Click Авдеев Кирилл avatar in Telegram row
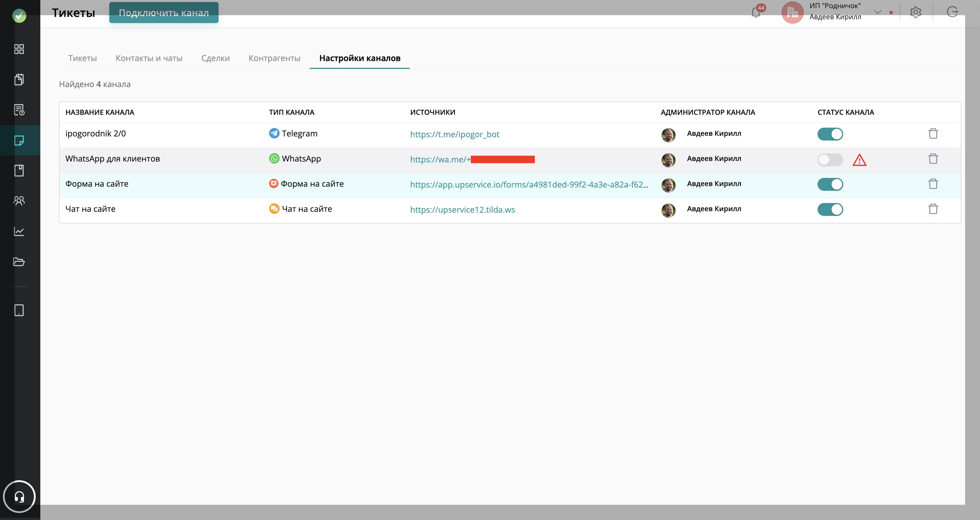This screenshot has height=520, width=980. tap(668, 135)
